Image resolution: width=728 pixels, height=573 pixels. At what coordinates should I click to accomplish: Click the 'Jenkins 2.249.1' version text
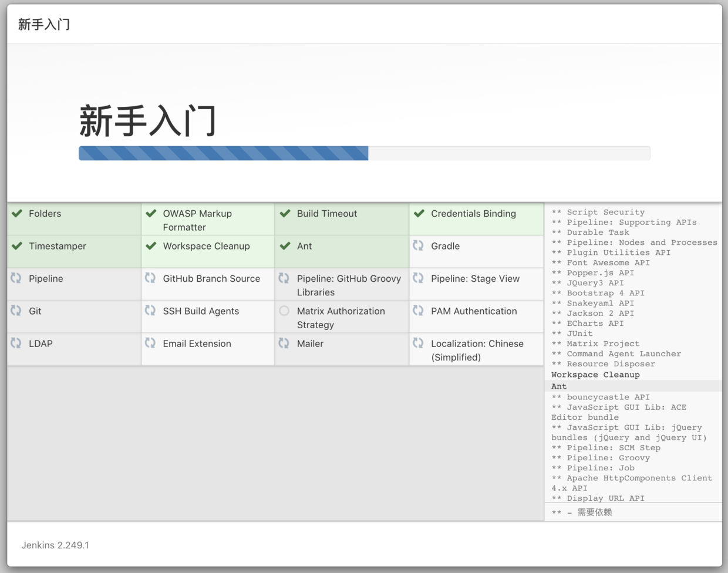55,545
